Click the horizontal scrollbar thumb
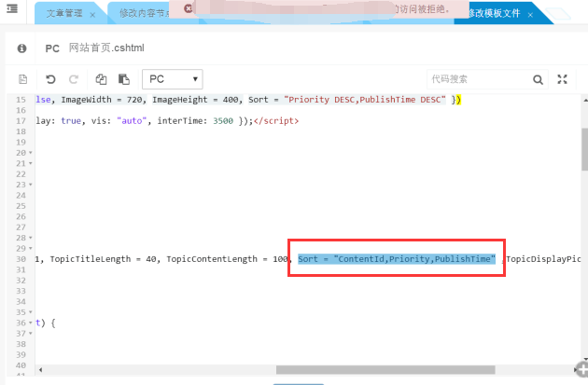This screenshot has width=588, height=385. point(385,370)
